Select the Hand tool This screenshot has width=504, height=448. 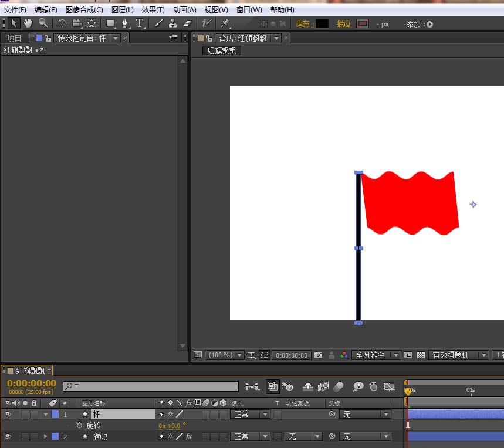(28, 23)
